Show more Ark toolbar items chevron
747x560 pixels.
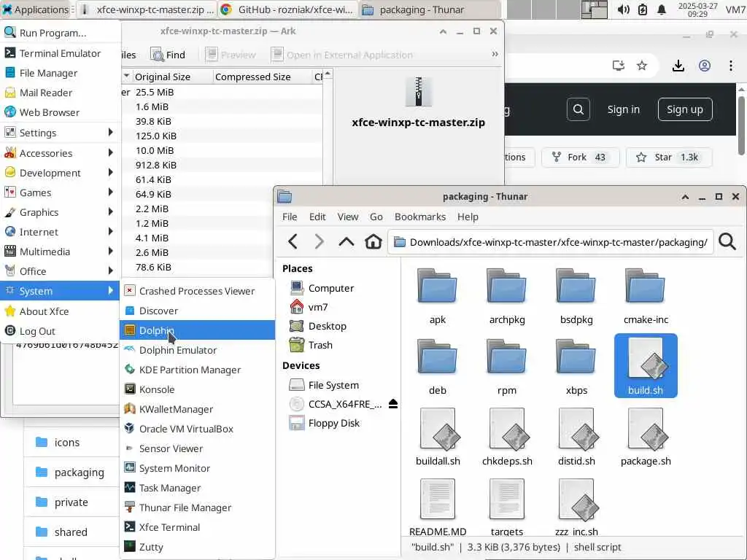(495, 54)
